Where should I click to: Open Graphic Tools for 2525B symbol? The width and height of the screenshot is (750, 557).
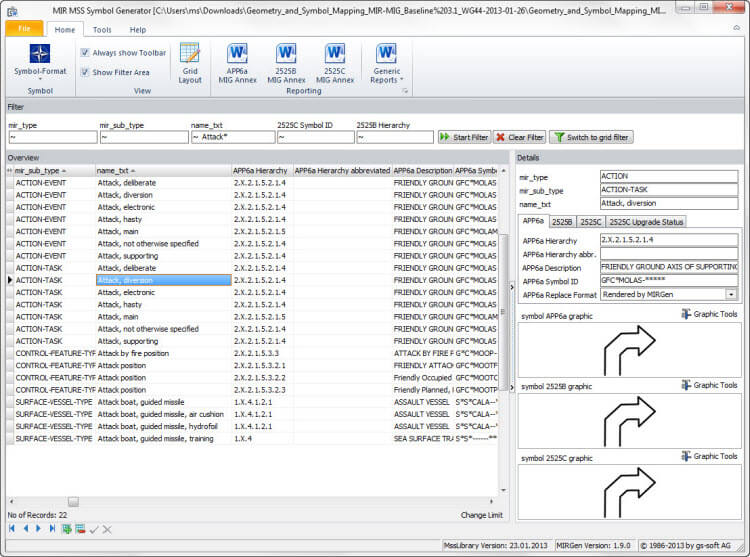coord(709,385)
